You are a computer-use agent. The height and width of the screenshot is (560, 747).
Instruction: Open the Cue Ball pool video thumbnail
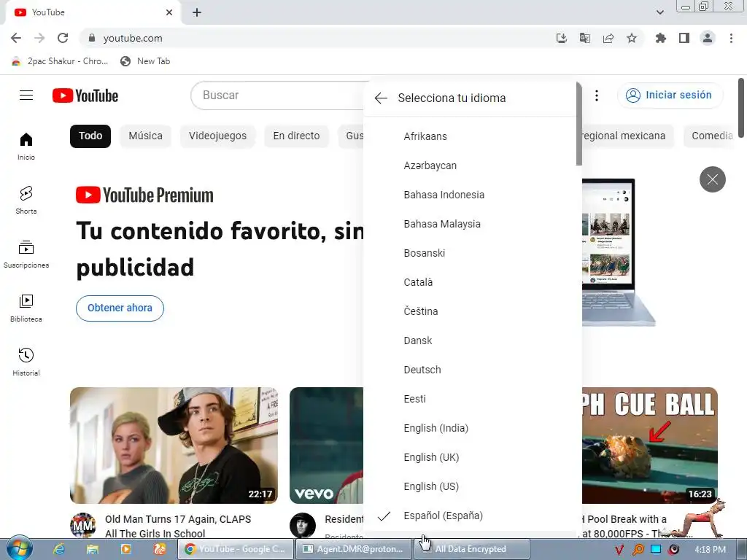coord(650,446)
